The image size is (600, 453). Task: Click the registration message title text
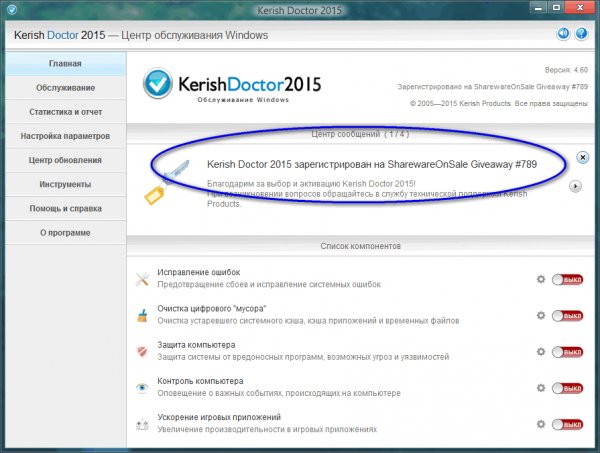coord(372,164)
